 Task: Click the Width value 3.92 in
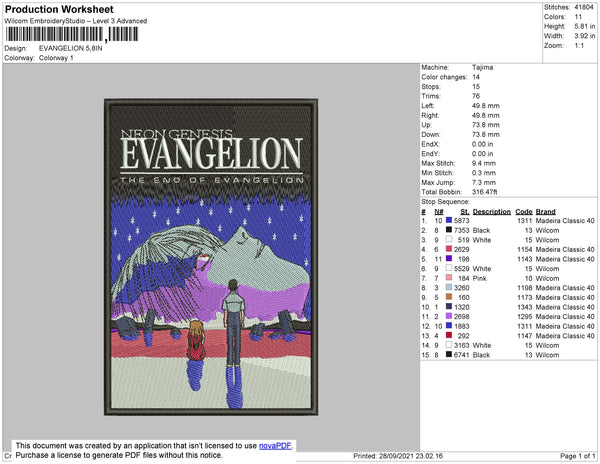[x=585, y=36]
